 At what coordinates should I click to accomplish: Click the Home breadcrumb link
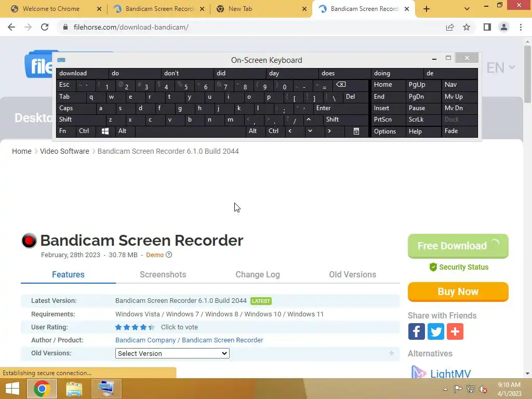[22, 151]
